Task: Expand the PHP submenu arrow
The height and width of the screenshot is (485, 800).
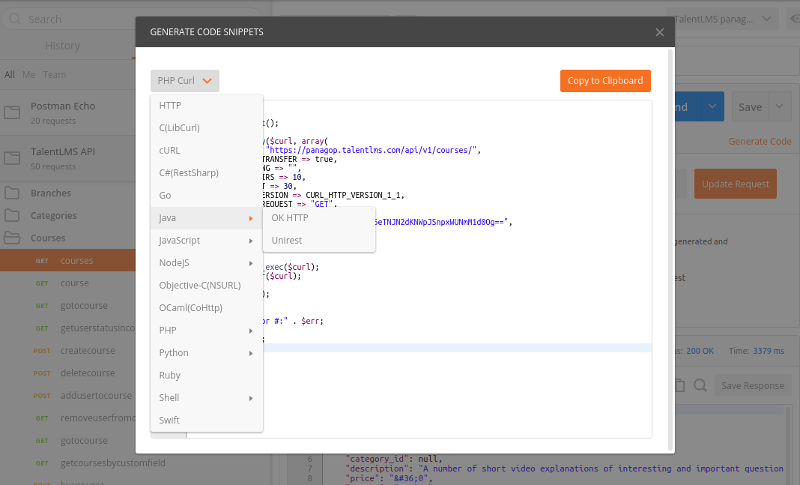Action: pyautogui.click(x=251, y=330)
